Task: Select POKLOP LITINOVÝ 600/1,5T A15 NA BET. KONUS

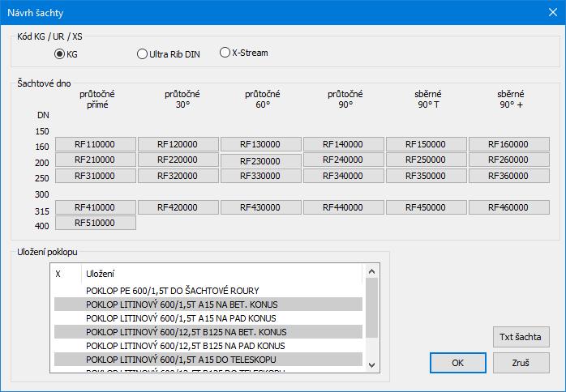Action: click(208, 305)
